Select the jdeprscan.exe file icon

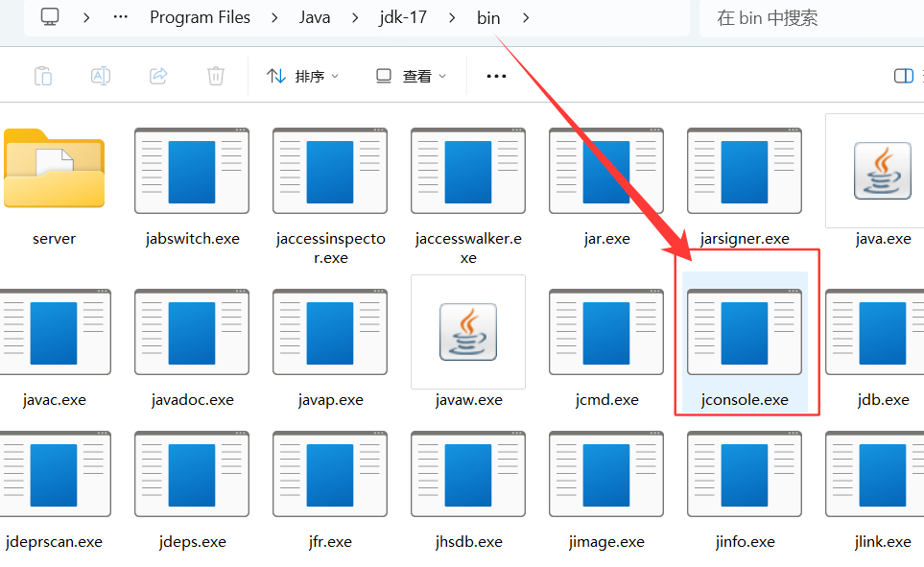(x=55, y=474)
